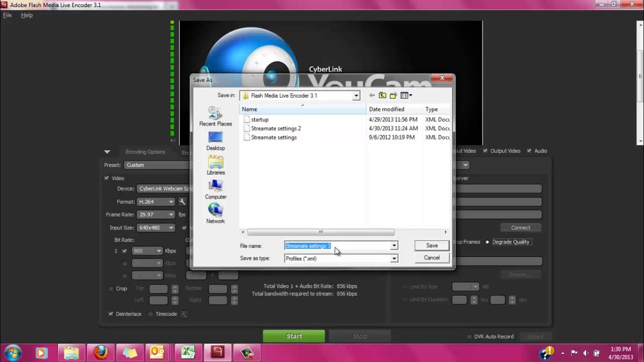
Task: Click Save in the Save As dialog
Action: (x=432, y=245)
